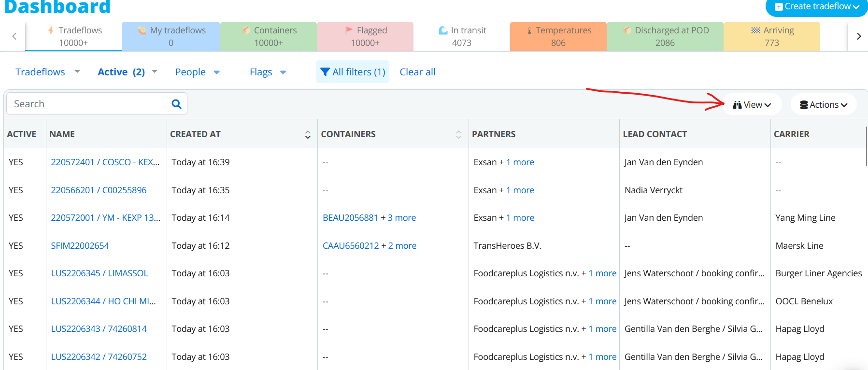Sort by the Containers column sort arrows
The image size is (868, 370).
click(x=458, y=134)
